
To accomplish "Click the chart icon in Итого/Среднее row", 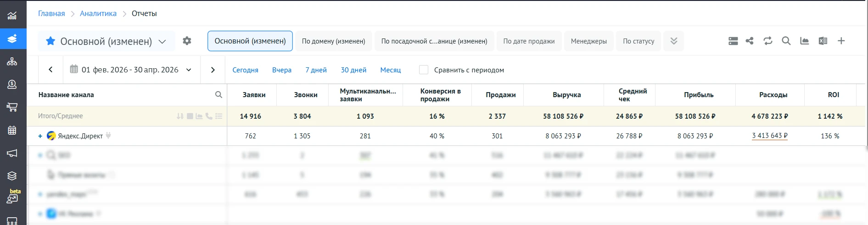I will point(199,116).
